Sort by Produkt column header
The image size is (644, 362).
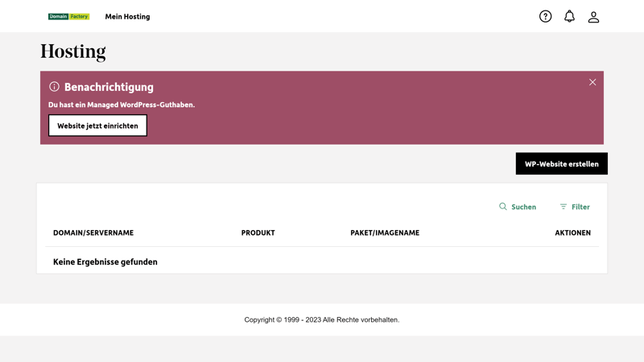pos(258,232)
